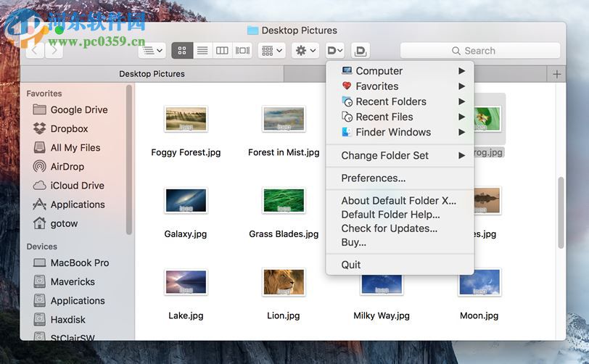Select Applications disk under Devices
Image resolution: width=589 pixels, height=364 pixels.
coord(78,300)
